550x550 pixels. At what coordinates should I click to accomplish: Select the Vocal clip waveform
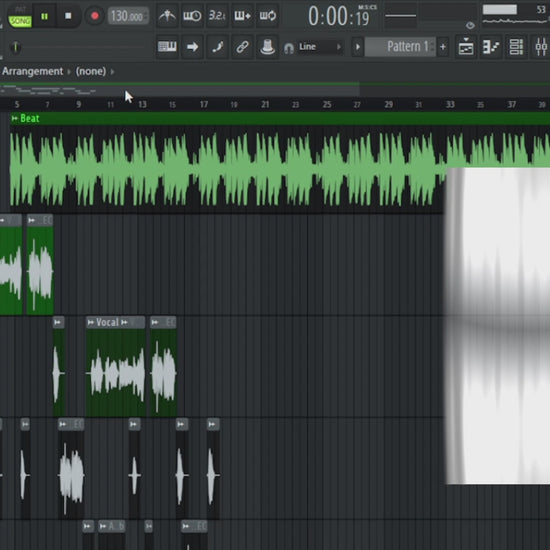(116, 373)
